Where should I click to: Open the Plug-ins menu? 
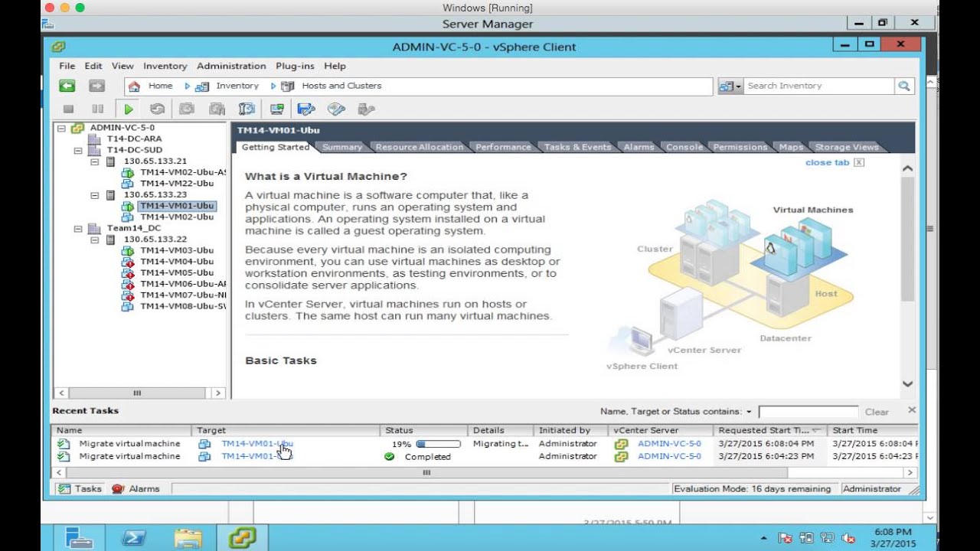coord(296,66)
